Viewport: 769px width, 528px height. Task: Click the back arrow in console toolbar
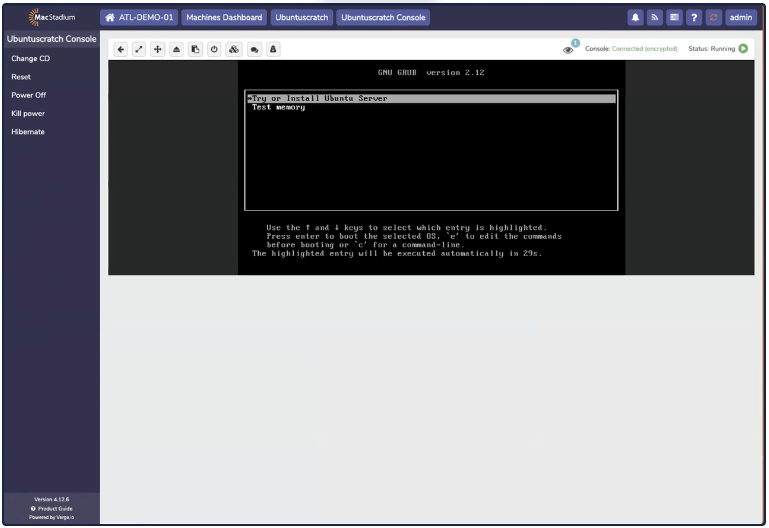coord(120,48)
